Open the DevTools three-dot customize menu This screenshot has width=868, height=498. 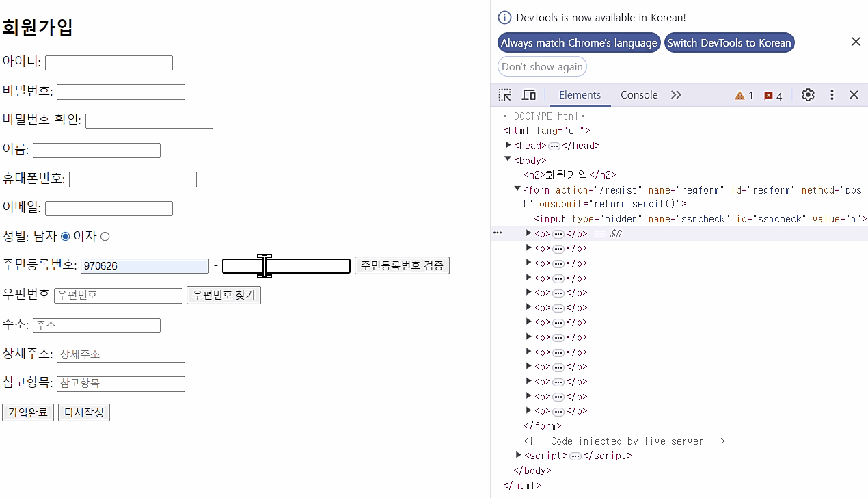click(x=832, y=95)
